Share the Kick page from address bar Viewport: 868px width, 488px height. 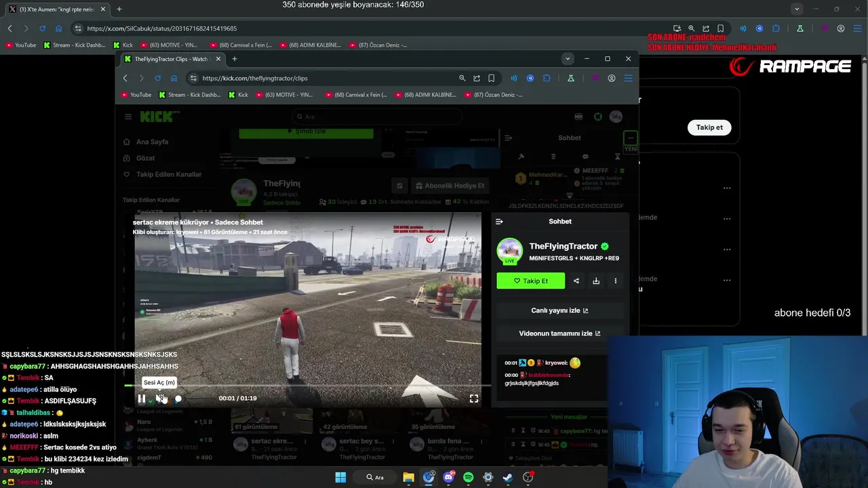coord(477,78)
